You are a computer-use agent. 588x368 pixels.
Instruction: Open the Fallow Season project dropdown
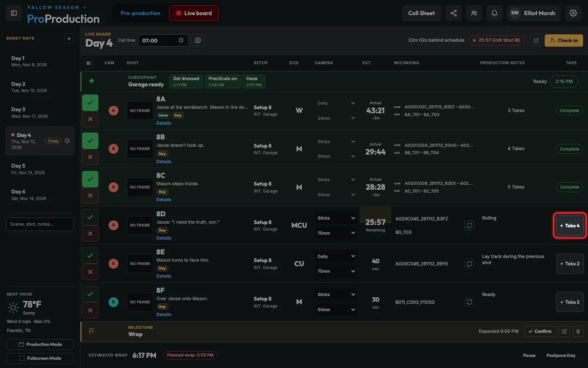pyautogui.click(x=57, y=7)
